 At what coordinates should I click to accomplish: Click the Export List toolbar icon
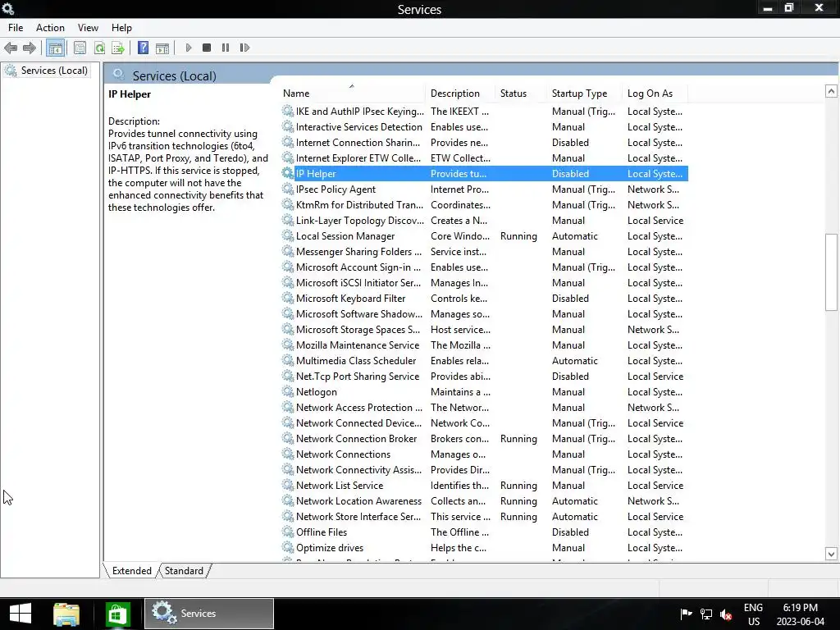pos(118,48)
